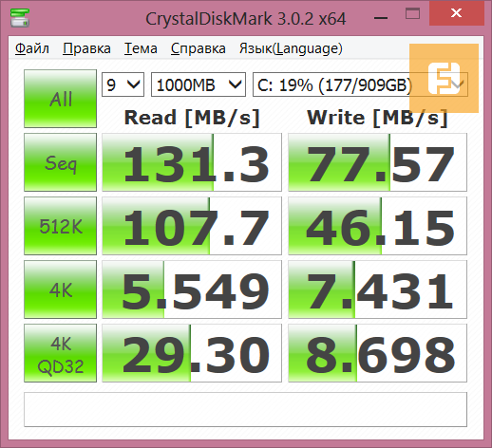
Task: Start the 4K random test
Action: coord(60,289)
